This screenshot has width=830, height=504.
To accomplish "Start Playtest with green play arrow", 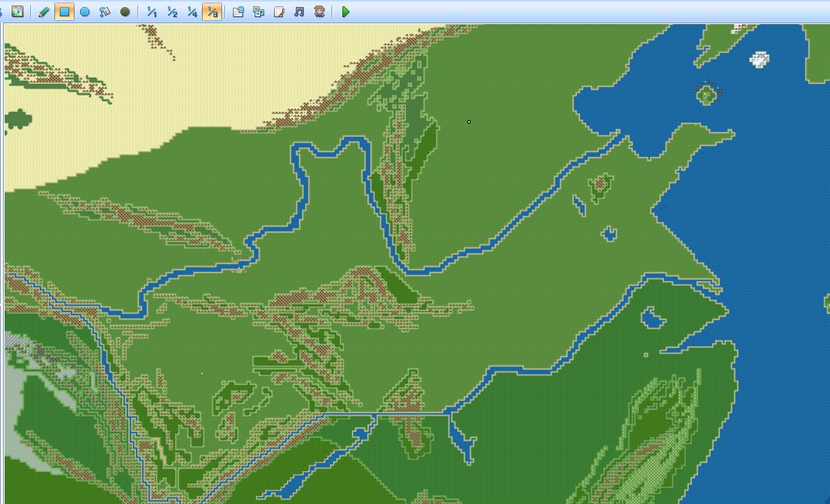I will tap(346, 12).
